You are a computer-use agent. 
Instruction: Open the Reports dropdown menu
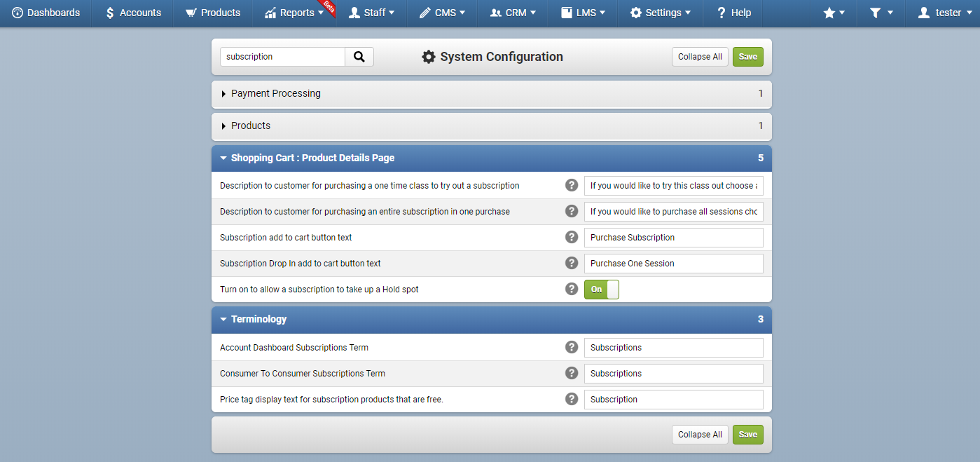pos(294,13)
